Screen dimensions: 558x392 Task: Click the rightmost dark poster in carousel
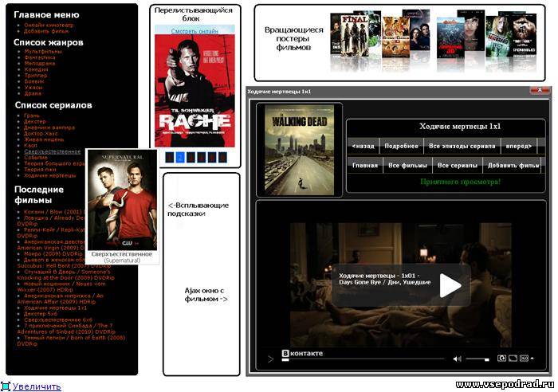524,34
